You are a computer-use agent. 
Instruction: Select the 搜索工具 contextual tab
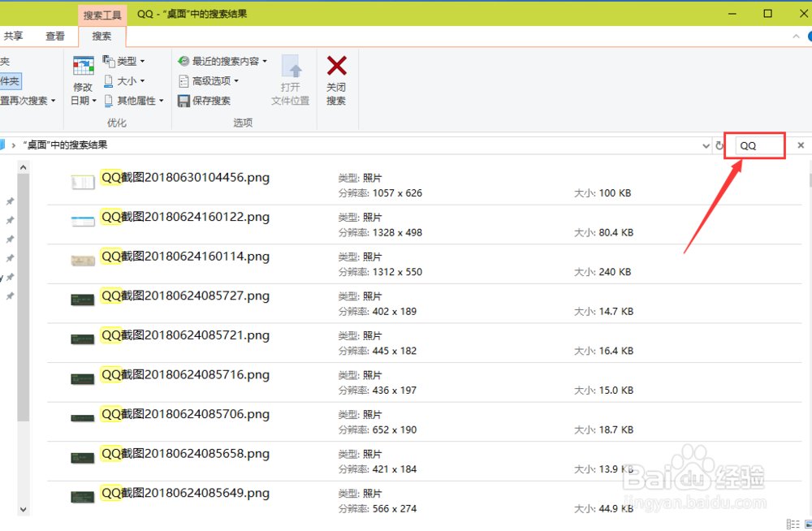pos(102,15)
